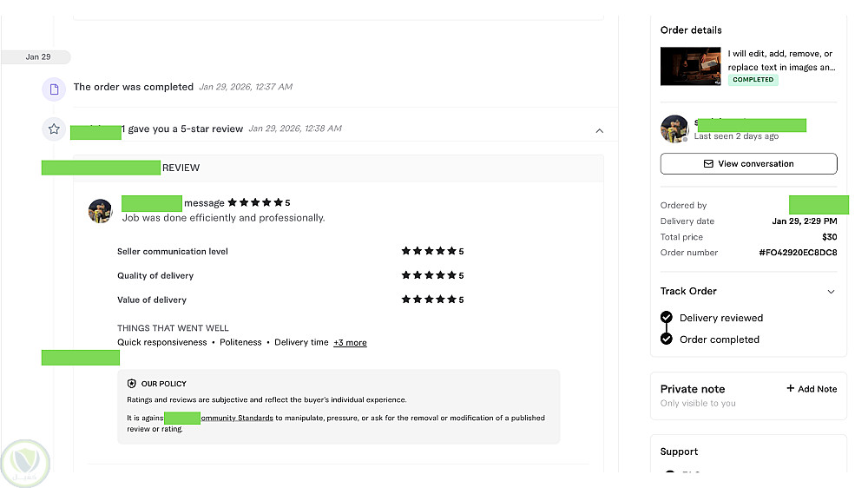Click the reviewer avatar in the review
868x488 pixels.
coord(100,211)
